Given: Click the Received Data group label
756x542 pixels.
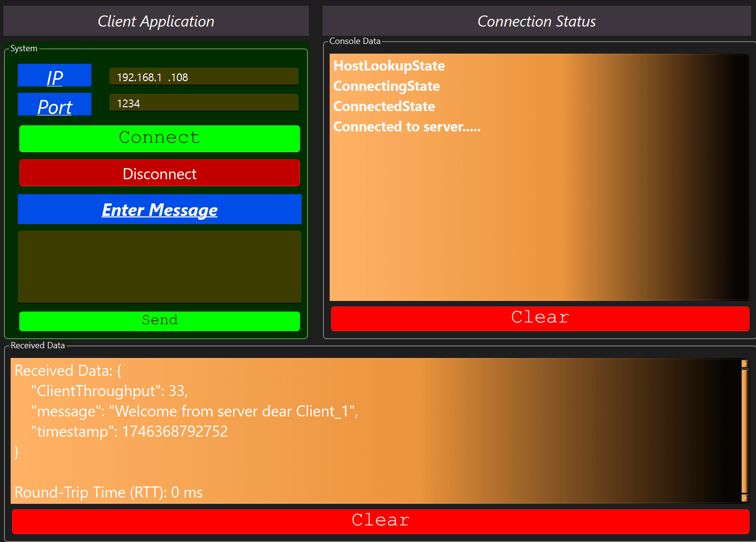Looking at the screenshot, I should pyautogui.click(x=37, y=345).
